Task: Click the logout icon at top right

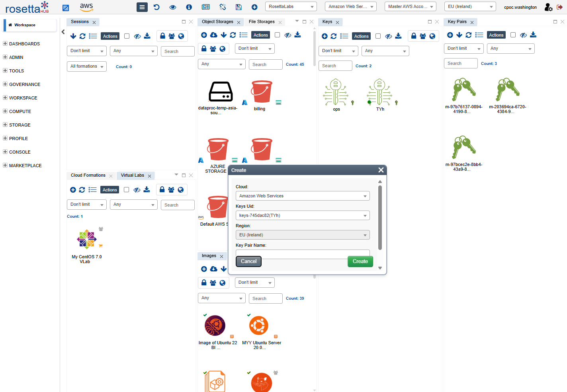Action: point(559,7)
